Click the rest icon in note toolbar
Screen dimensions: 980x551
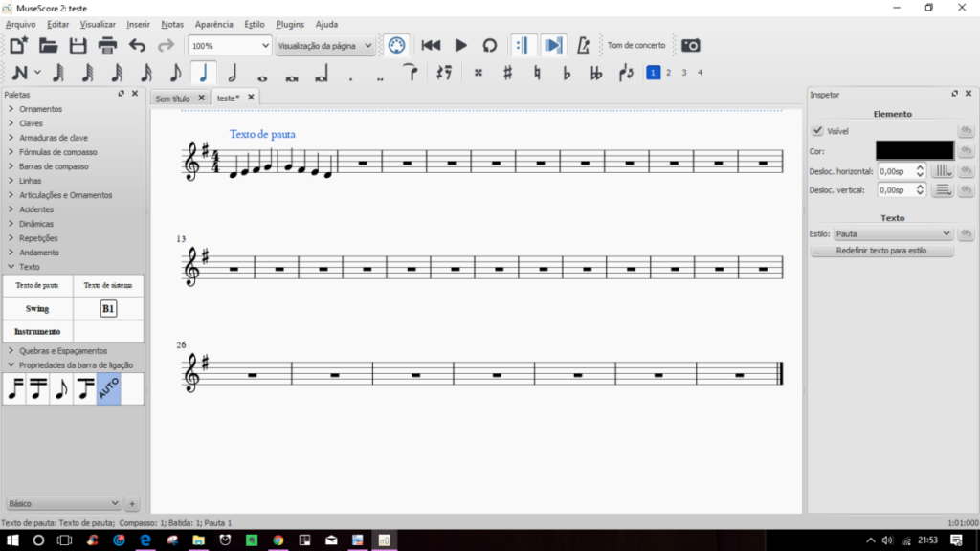(x=443, y=73)
